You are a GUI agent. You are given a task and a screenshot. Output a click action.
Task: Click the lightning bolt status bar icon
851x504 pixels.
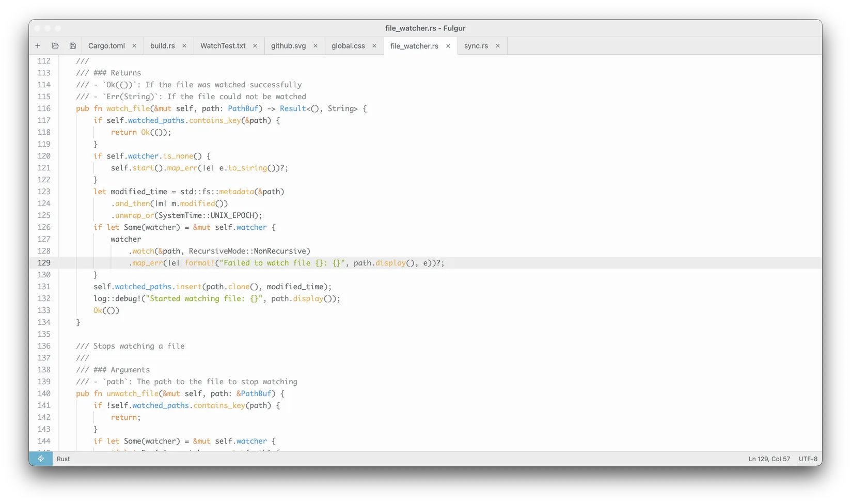[x=41, y=459]
